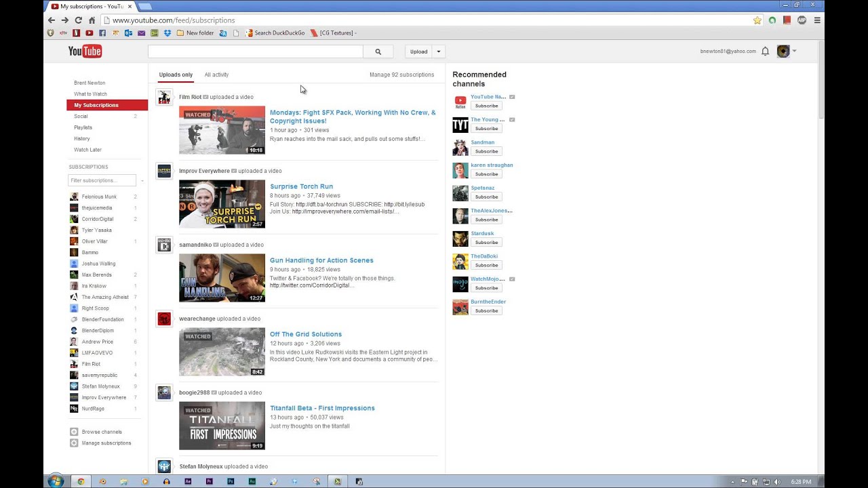Open Titanfall First Impressions thumbnail
The height and width of the screenshot is (488, 868).
[222, 426]
